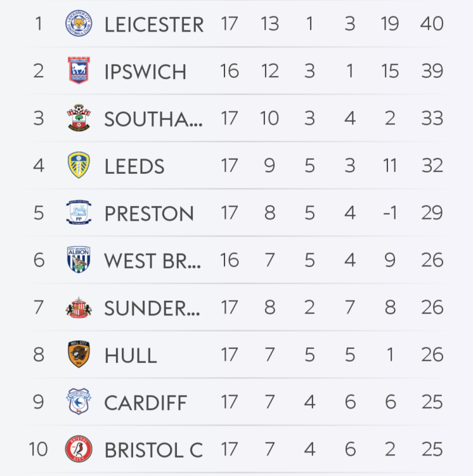Select the truncated SOUTHA... team name
The image size is (473, 476).
click(153, 119)
